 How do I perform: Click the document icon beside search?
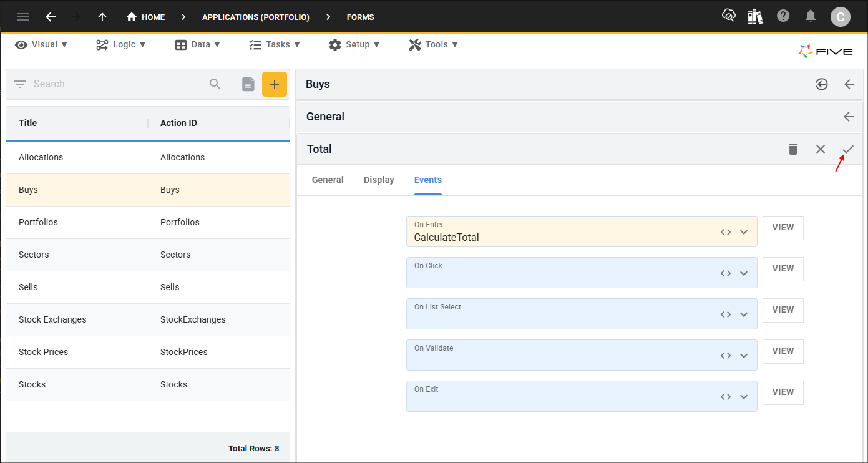[248, 84]
